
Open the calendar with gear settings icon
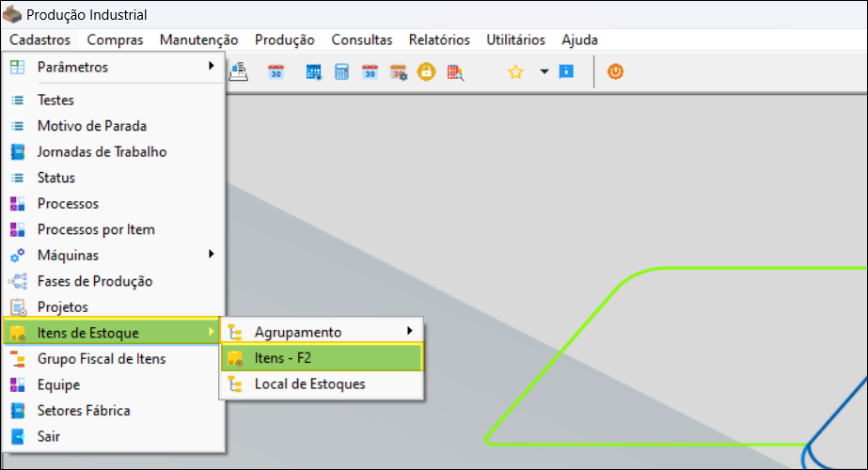[399, 72]
